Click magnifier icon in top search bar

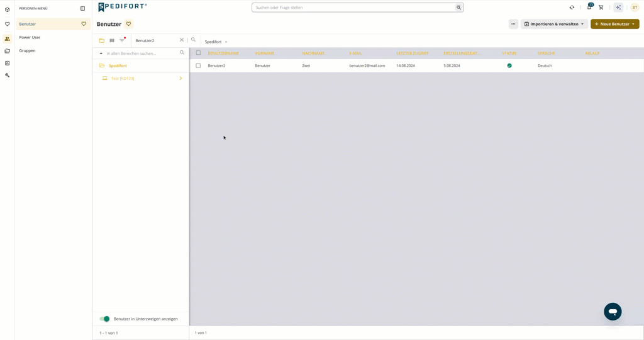[x=458, y=8]
